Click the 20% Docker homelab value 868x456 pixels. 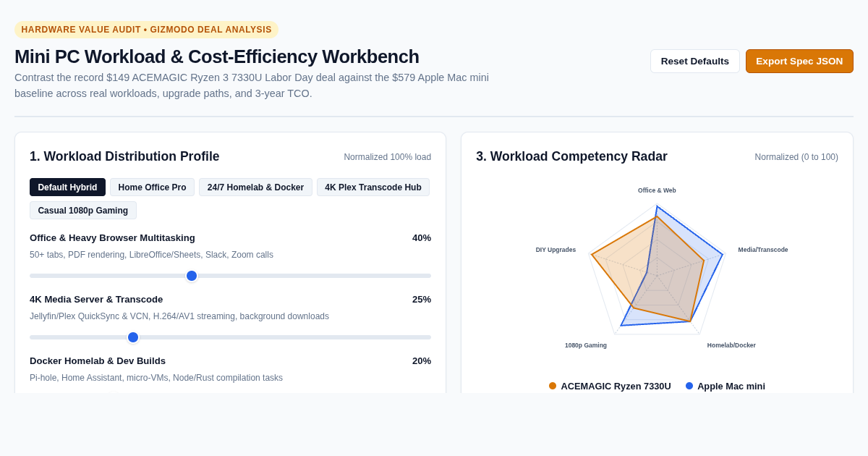click(422, 361)
